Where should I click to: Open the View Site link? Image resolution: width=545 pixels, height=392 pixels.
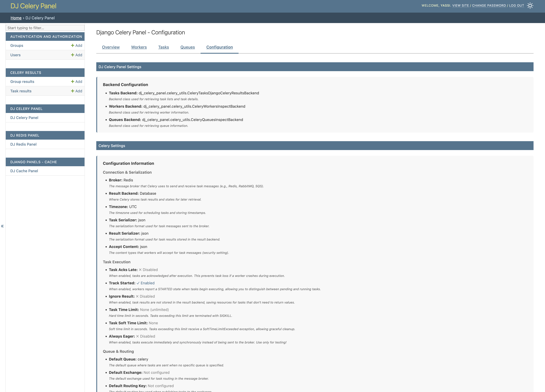coord(460,6)
